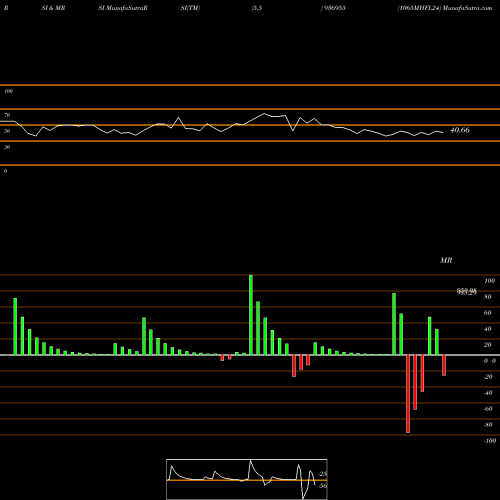Open the mini overview chart thumbnail
This screenshot has width=500, height=500.
click(247, 479)
